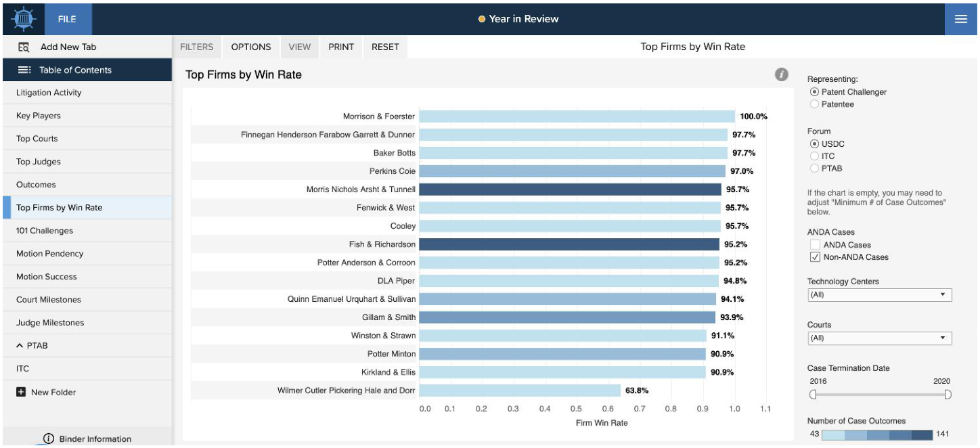Viewport: 980px width, 448px height.
Task: Click the Wilmer Cutler Pickering Hale and Dorr bar
Action: click(x=520, y=390)
